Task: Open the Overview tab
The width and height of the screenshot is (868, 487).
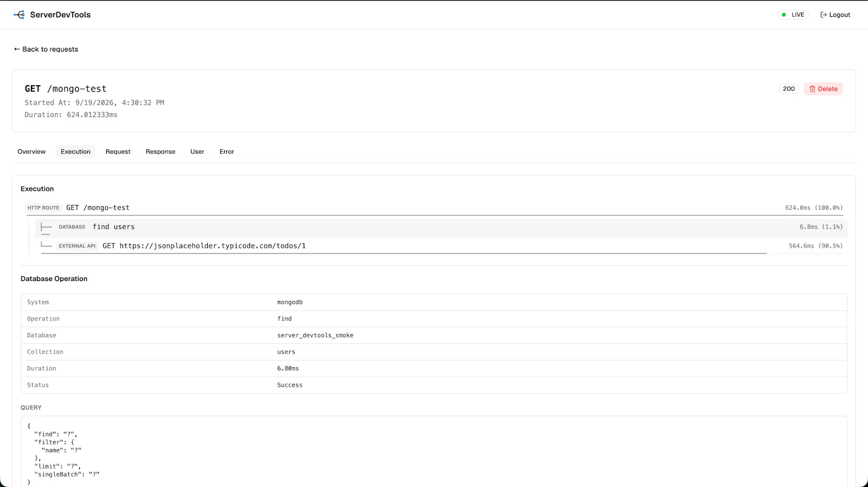Action: pyautogui.click(x=31, y=152)
